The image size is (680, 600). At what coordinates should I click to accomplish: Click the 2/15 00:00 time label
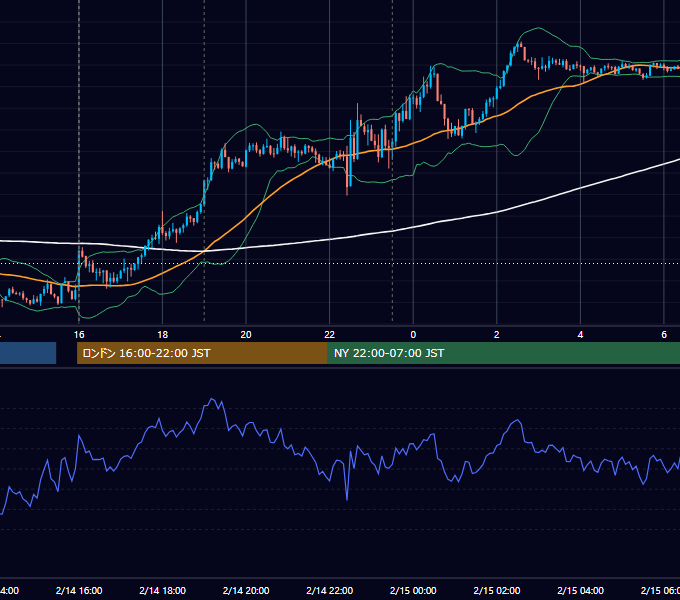click(413, 590)
